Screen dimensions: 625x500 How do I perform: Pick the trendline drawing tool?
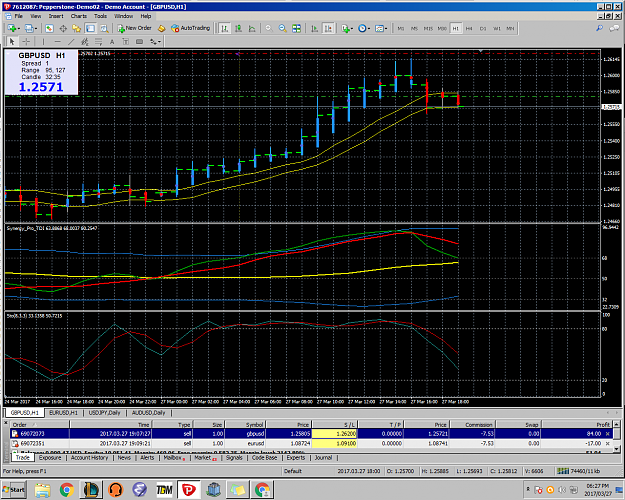pyautogui.click(x=71, y=41)
